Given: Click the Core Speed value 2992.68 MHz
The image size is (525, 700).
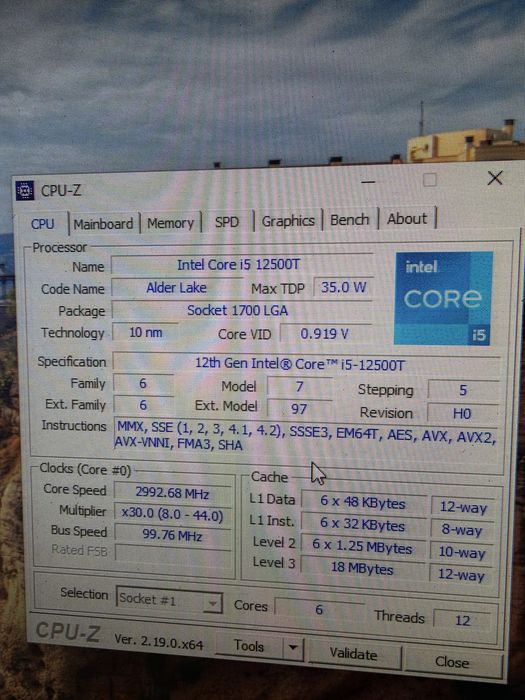Looking at the screenshot, I should click(173, 494).
